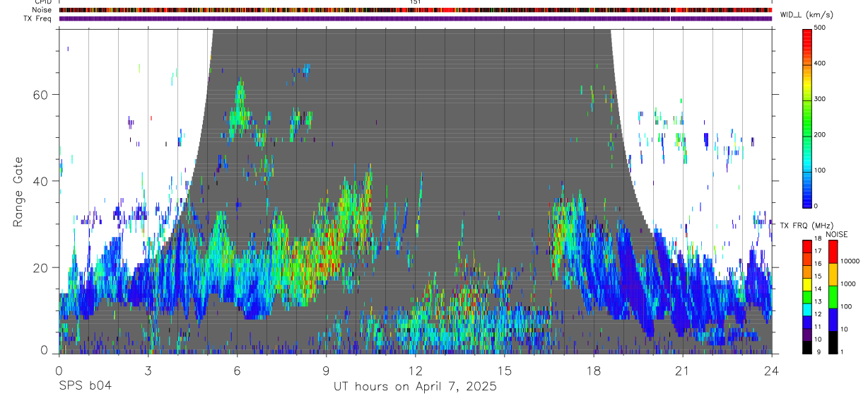Click the '24' UT hour tick label
The image size is (868, 401).
click(772, 371)
